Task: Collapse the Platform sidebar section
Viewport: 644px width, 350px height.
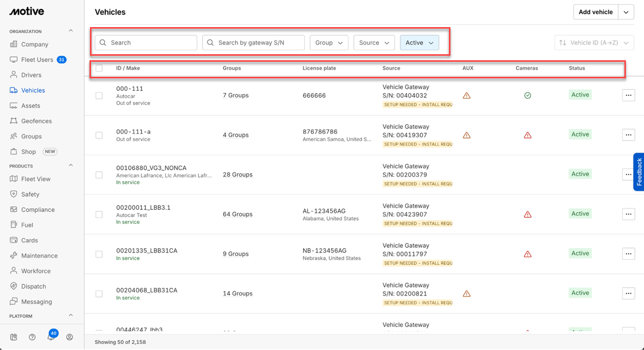Action: (71, 315)
